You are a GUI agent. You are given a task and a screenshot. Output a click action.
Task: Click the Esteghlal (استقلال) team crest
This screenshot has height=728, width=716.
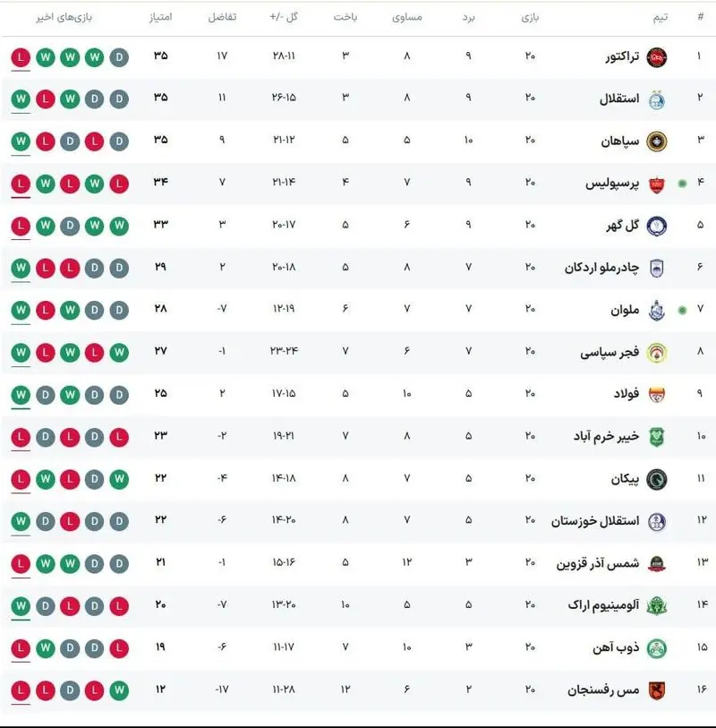click(656, 98)
